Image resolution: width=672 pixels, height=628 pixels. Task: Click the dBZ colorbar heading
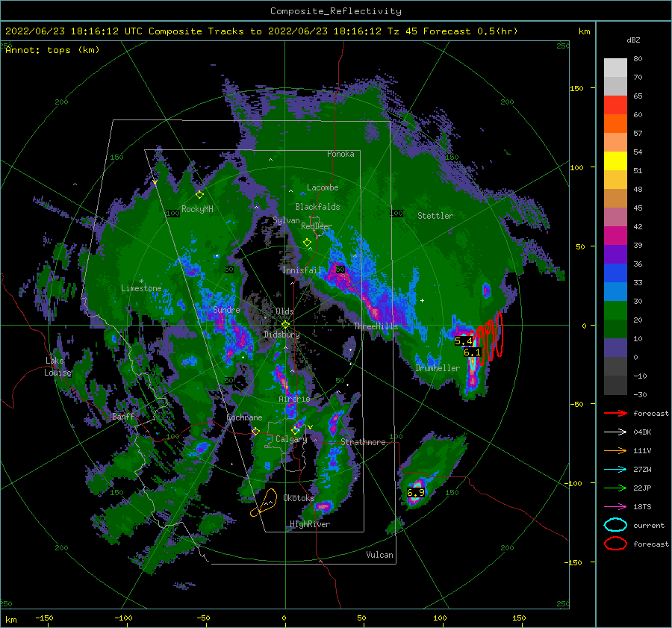[x=633, y=40]
